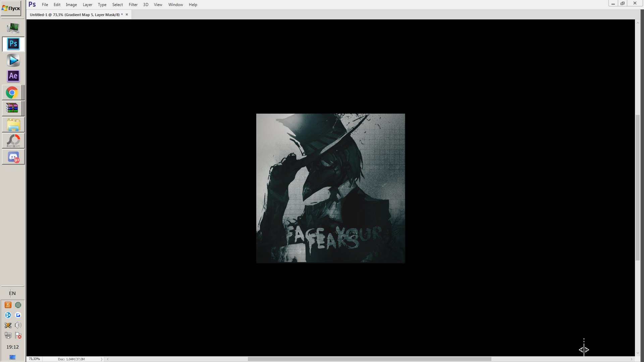Open Discord from the taskbar

(x=13, y=157)
